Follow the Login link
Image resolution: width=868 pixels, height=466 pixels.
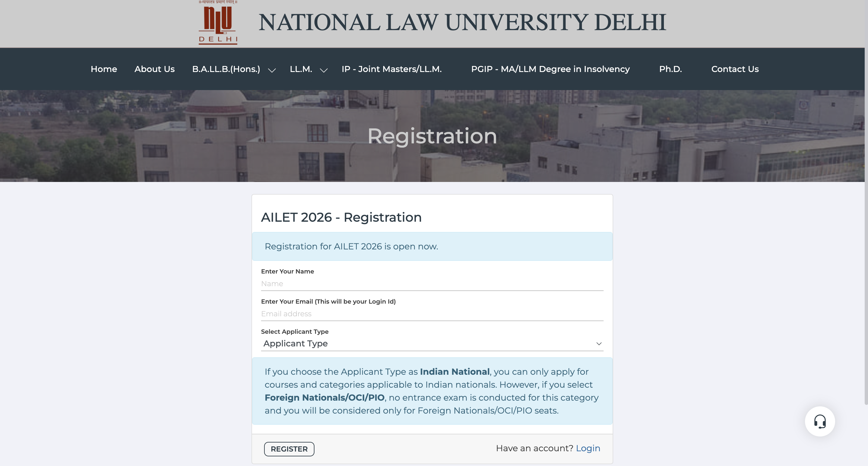tap(588, 448)
